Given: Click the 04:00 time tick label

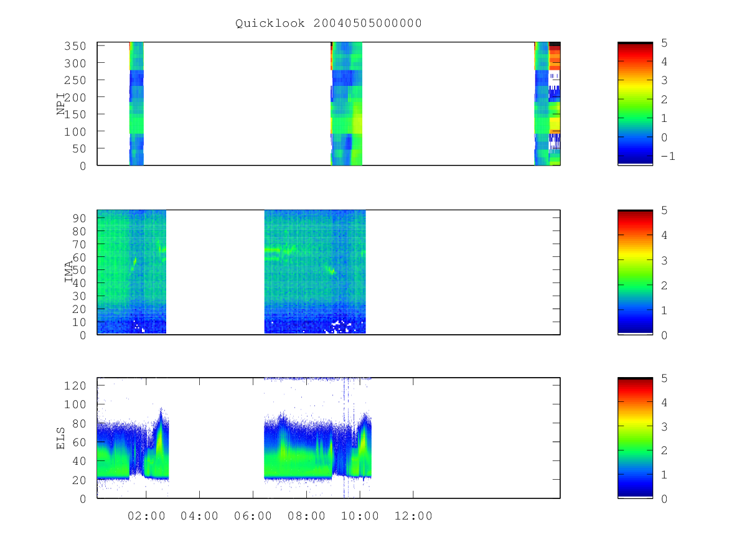Looking at the screenshot, I should [x=200, y=516].
